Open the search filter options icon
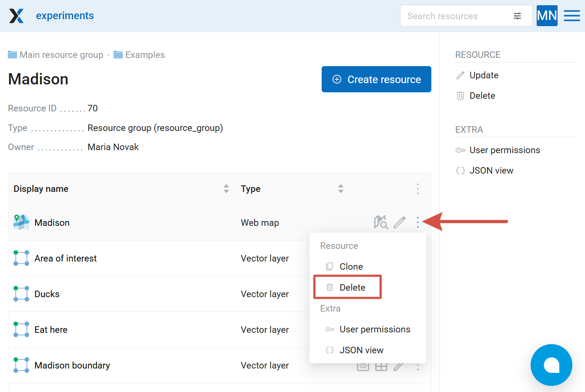 517,16
